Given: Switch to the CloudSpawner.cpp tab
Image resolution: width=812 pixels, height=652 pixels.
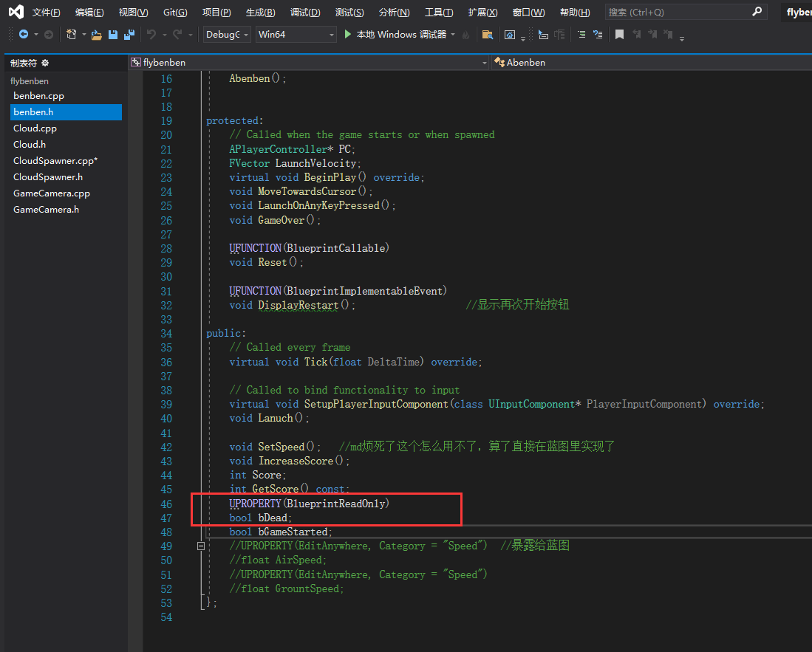Looking at the screenshot, I should click(55, 161).
